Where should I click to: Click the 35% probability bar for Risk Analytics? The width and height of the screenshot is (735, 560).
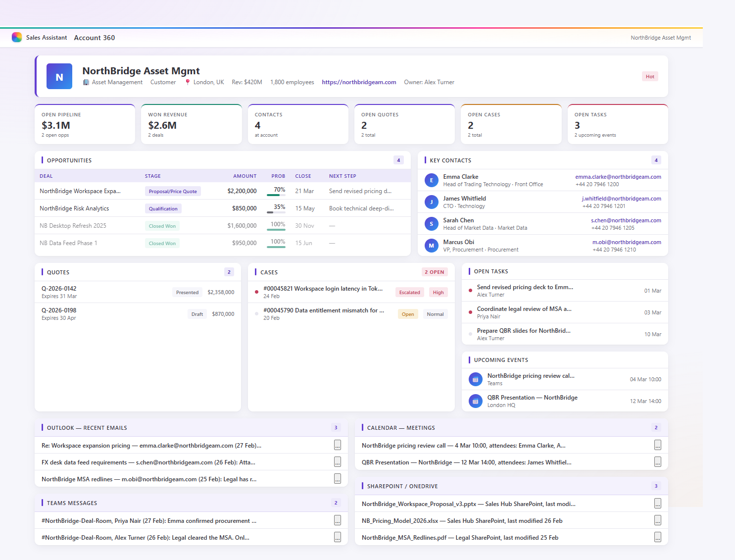[276, 212]
